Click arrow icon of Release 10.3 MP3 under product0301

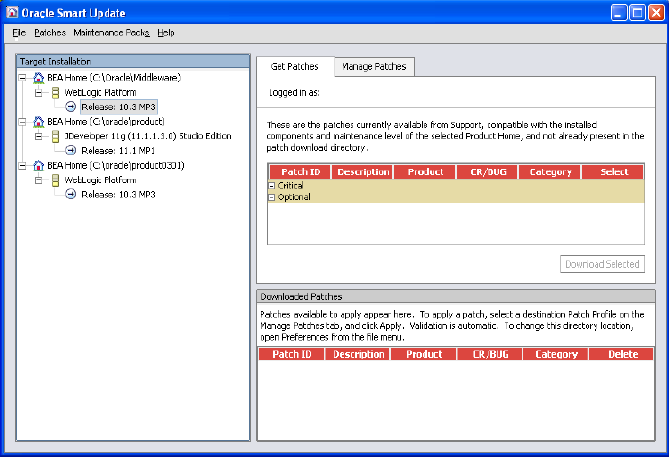coord(71,194)
